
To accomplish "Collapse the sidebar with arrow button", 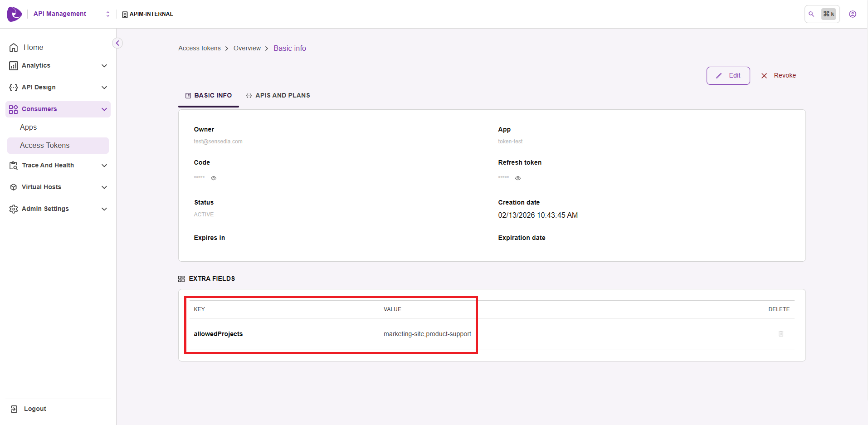I will coord(117,43).
